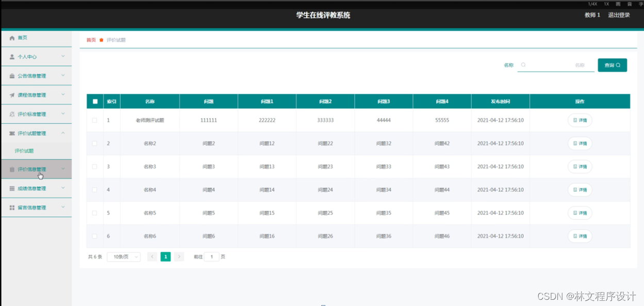Image resolution: width=644 pixels, height=306 pixels.
Task: Click the grid icon for 成绩信息管理
Action: point(12,188)
